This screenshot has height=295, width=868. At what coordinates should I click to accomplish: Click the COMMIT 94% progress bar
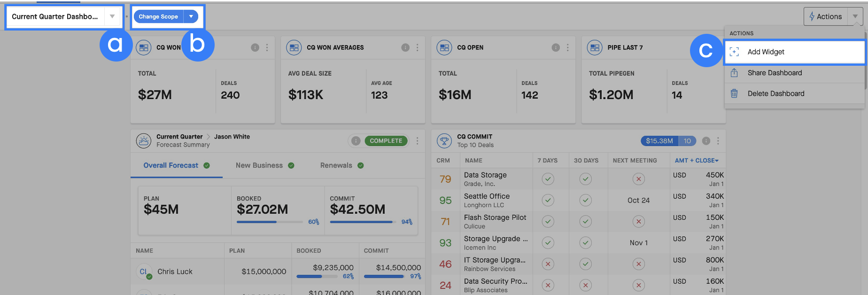click(363, 222)
